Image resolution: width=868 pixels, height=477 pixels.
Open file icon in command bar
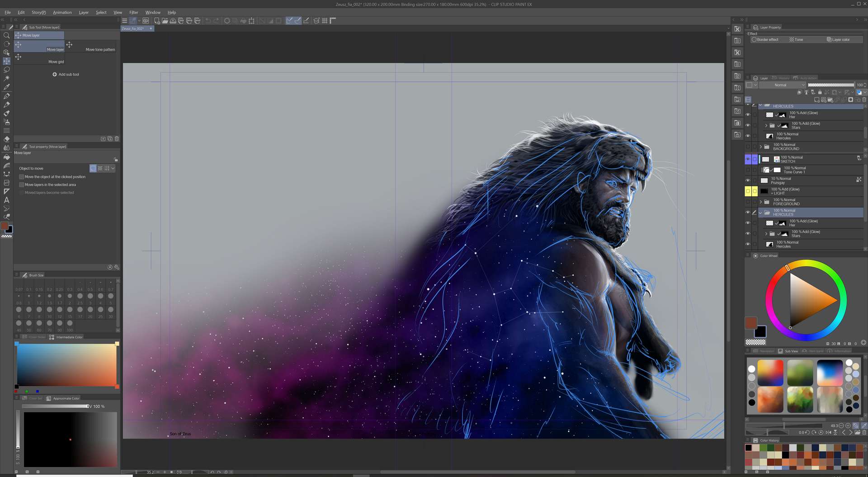pyautogui.click(x=165, y=21)
